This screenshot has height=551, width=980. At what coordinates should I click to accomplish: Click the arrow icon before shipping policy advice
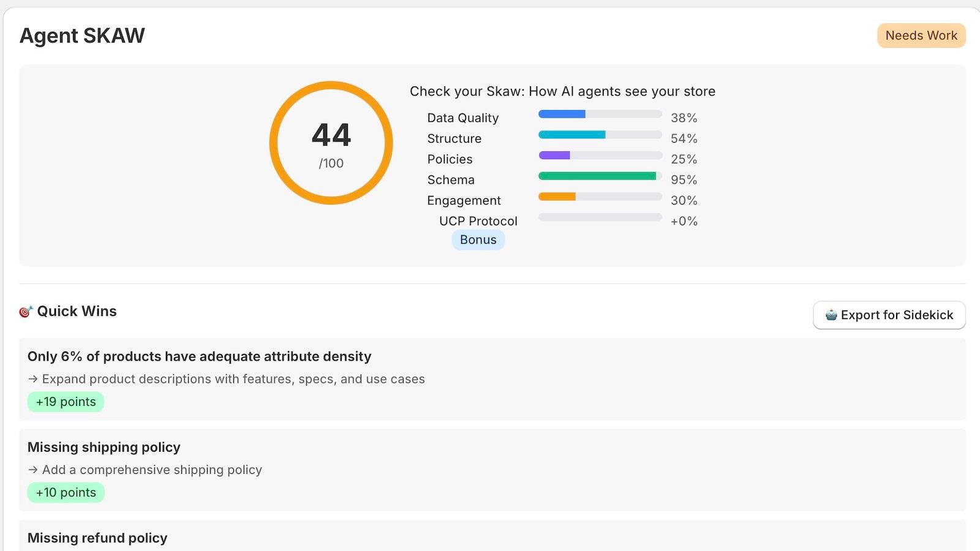coord(32,470)
